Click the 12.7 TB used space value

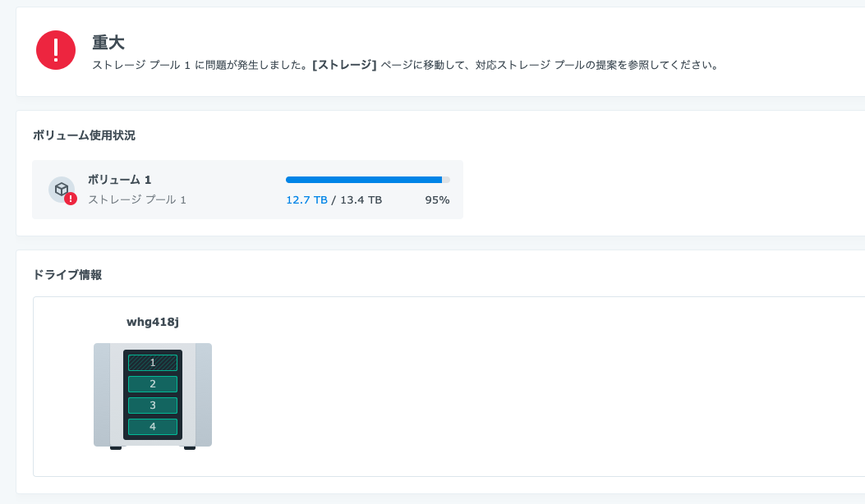tap(306, 200)
